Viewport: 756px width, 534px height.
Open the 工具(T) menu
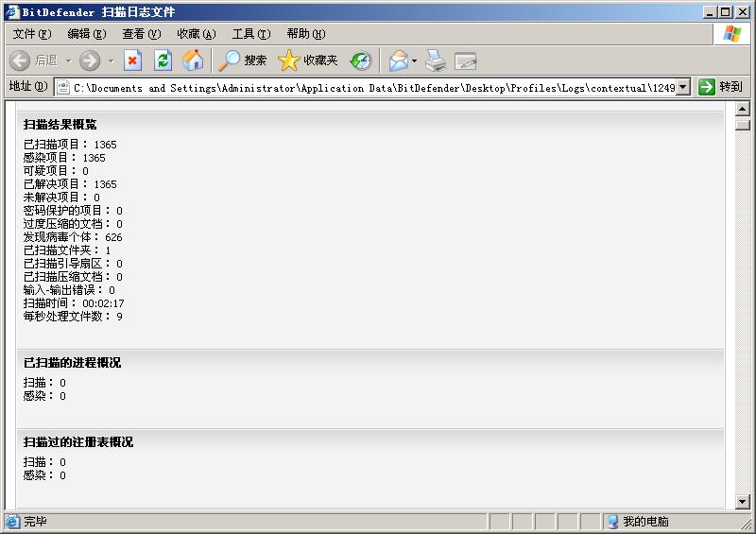(x=251, y=34)
